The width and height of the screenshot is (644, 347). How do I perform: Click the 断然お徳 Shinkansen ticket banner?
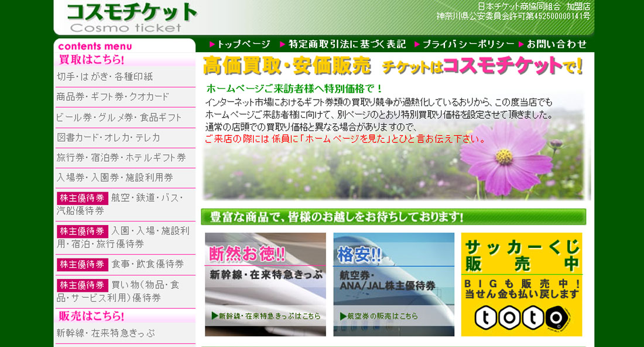click(265, 284)
